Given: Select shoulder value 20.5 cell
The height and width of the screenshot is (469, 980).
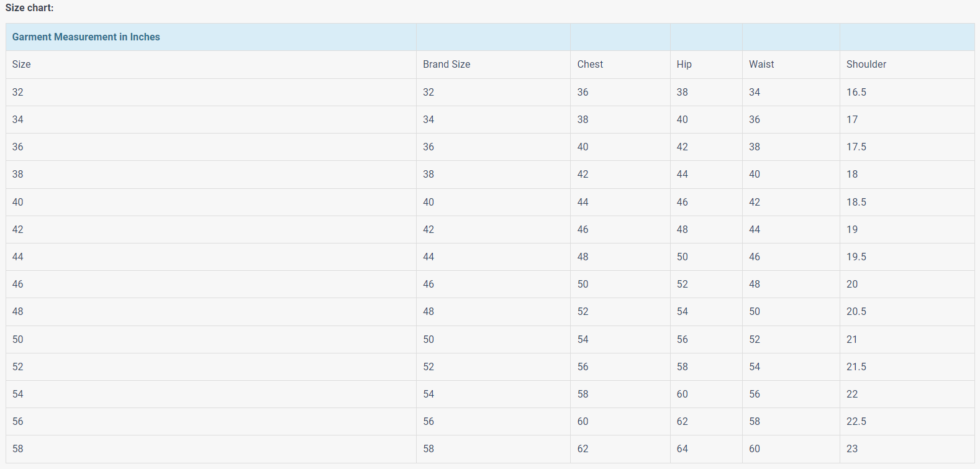Looking at the screenshot, I should point(856,312).
